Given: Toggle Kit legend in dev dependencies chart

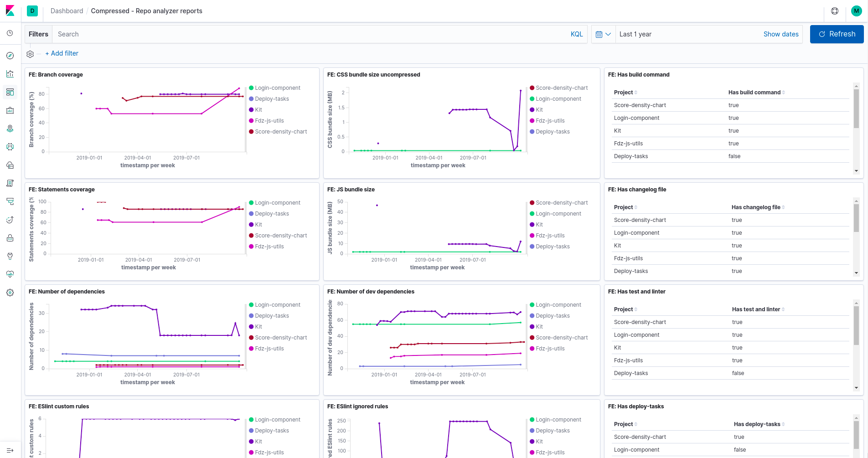Looking at the screenshot, I should click(536, 327).
